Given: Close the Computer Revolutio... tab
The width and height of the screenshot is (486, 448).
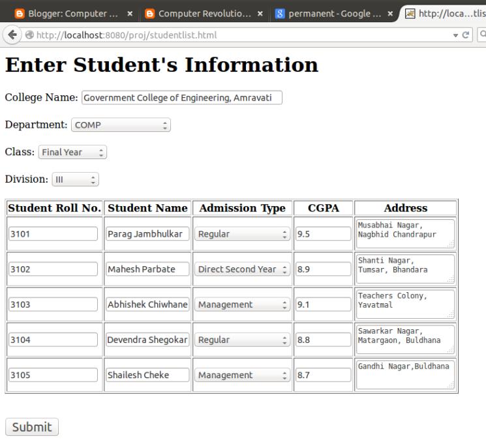Looking at the screenshot, I should click(260, 14).
